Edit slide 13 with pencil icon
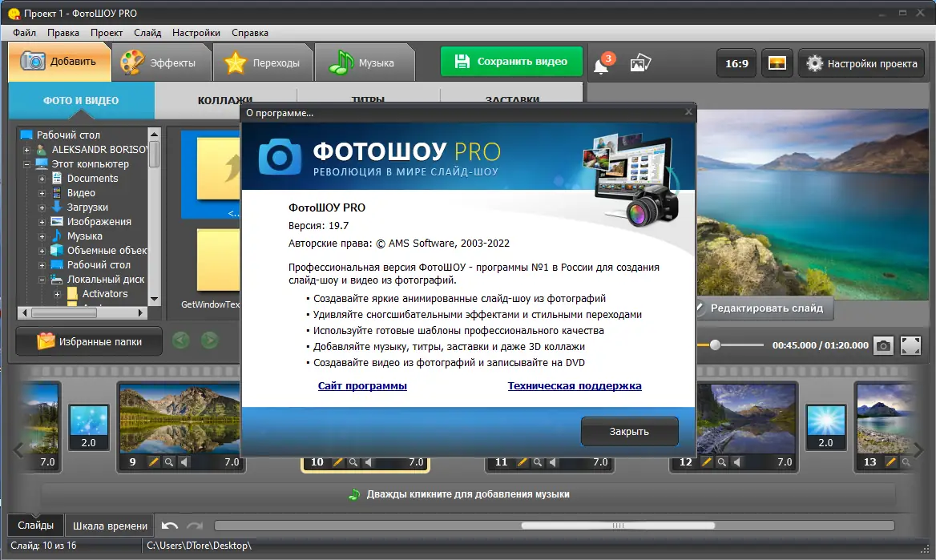 point(891,462)
